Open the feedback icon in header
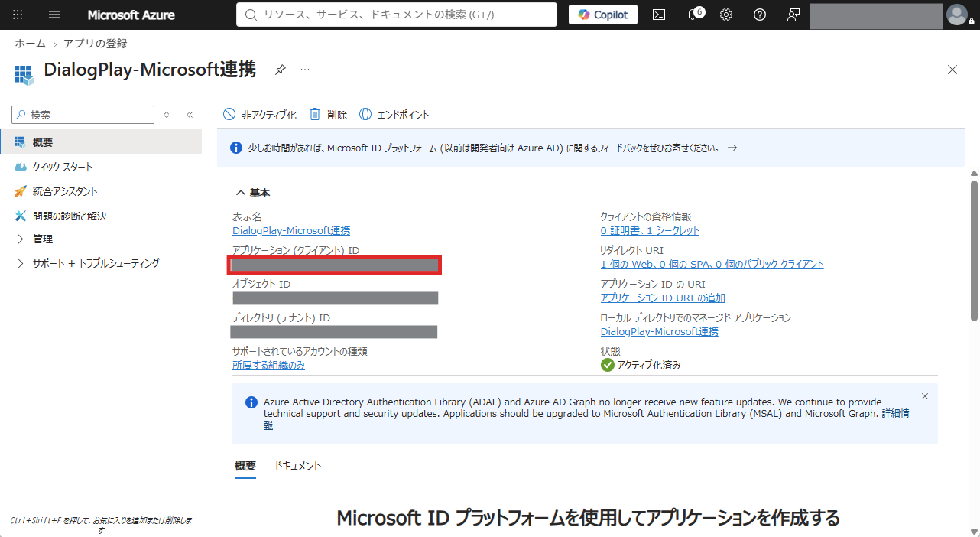This screenshot has width=980, height=537. 793,15
